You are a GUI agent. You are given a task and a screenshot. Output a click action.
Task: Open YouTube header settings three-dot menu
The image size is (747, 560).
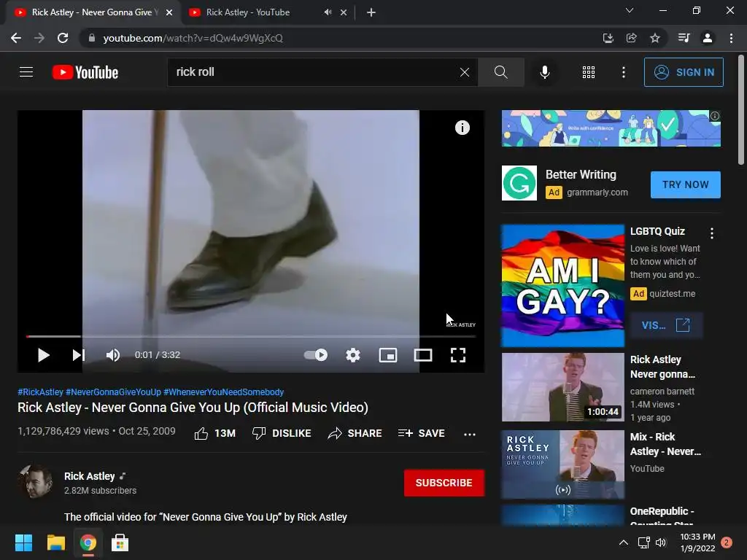624,72
